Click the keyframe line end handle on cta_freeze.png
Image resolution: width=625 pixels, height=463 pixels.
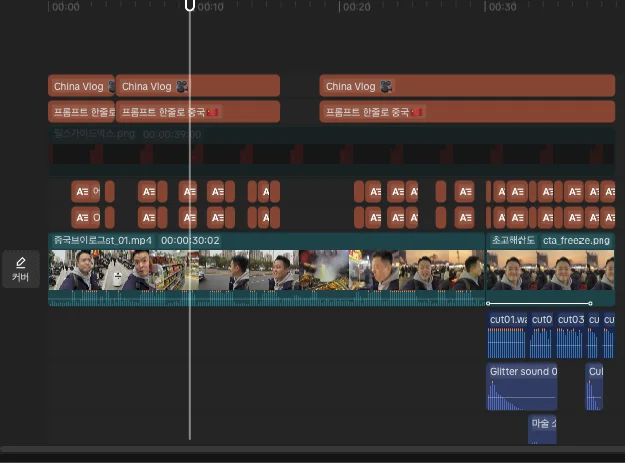pos(590,304)
